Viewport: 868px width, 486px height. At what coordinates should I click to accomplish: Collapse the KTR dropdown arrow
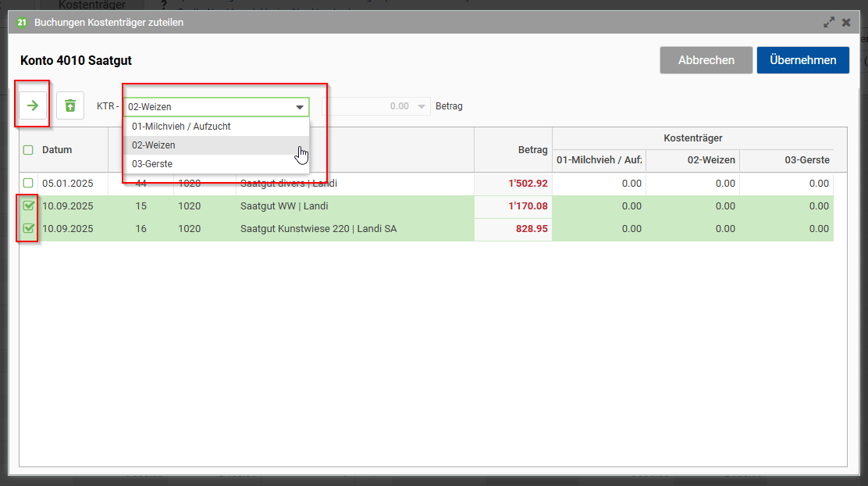pos(299,107)
